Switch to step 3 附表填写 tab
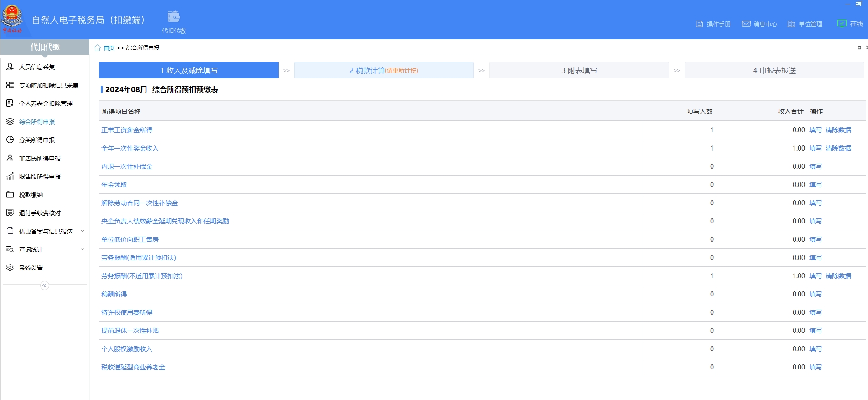This screenshot has width=868, height=400. (x=579, y=71)
